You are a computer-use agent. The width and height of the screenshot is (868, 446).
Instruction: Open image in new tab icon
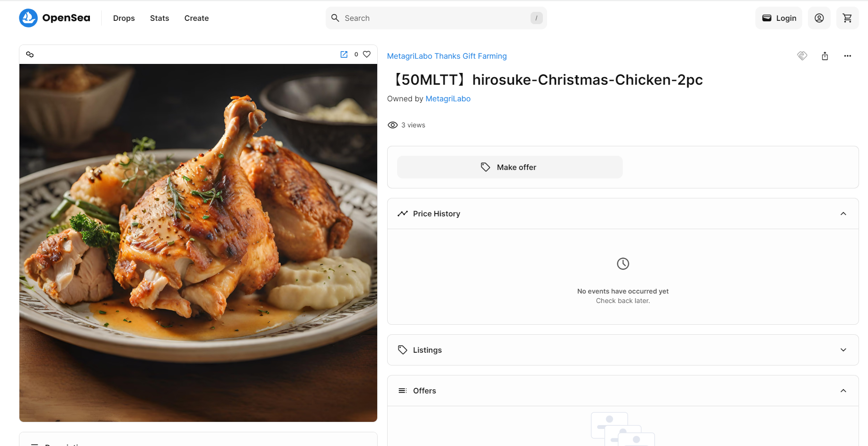tap(344, 54)
